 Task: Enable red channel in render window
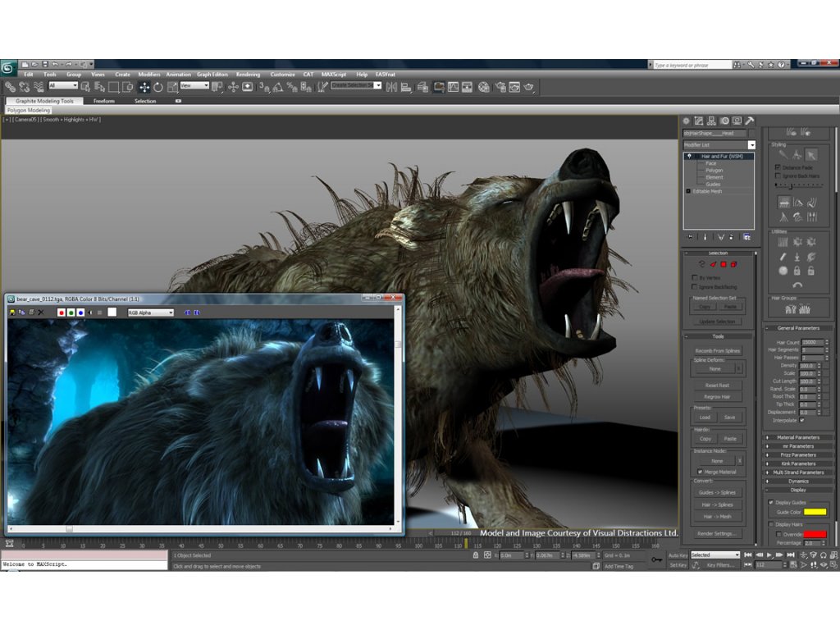coord(62,313)
